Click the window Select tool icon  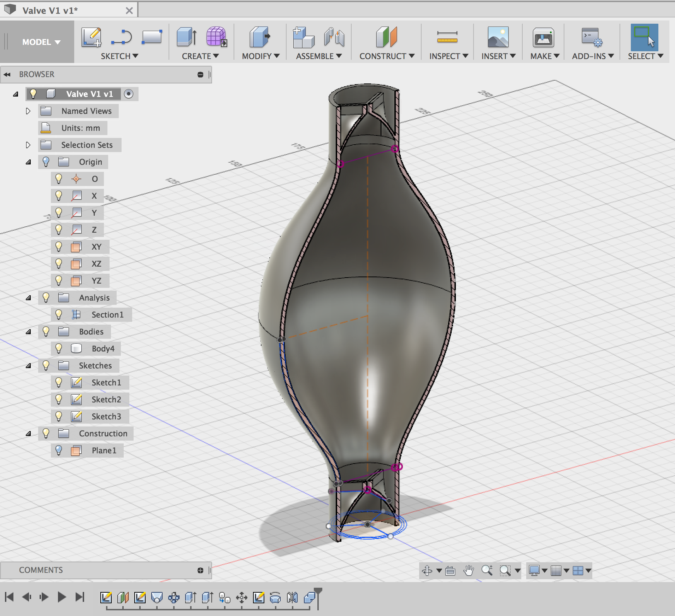(645, 37)
